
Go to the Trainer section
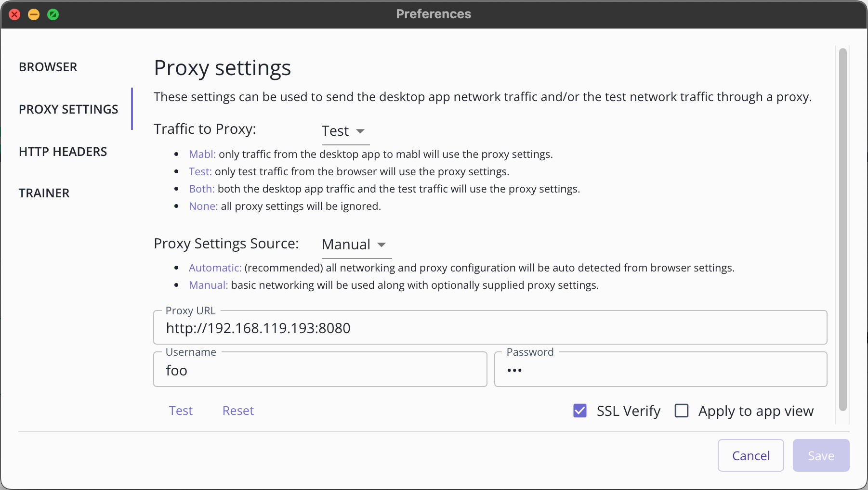pyautogui.click(x=44, y=193)
